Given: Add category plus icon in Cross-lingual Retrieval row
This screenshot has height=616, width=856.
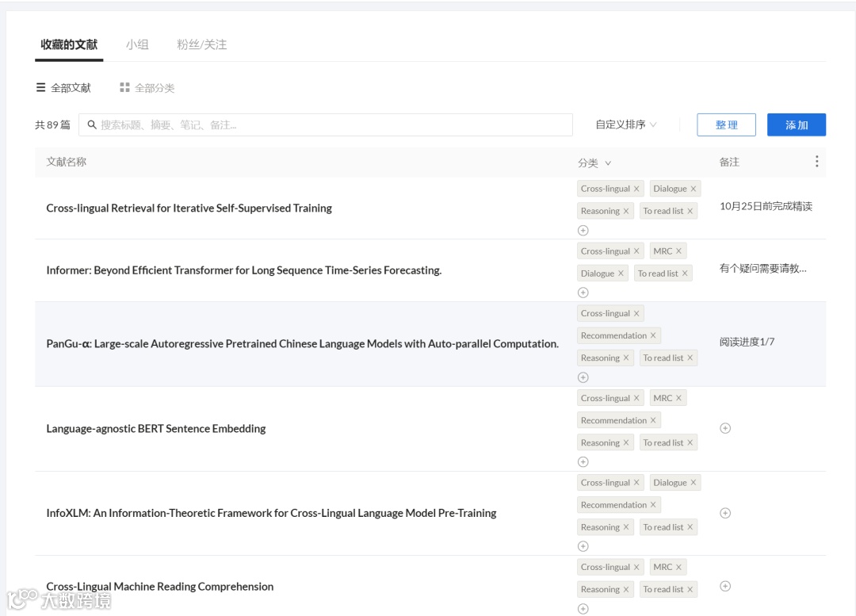Looking at the screenshot, I should coord(583,231).
